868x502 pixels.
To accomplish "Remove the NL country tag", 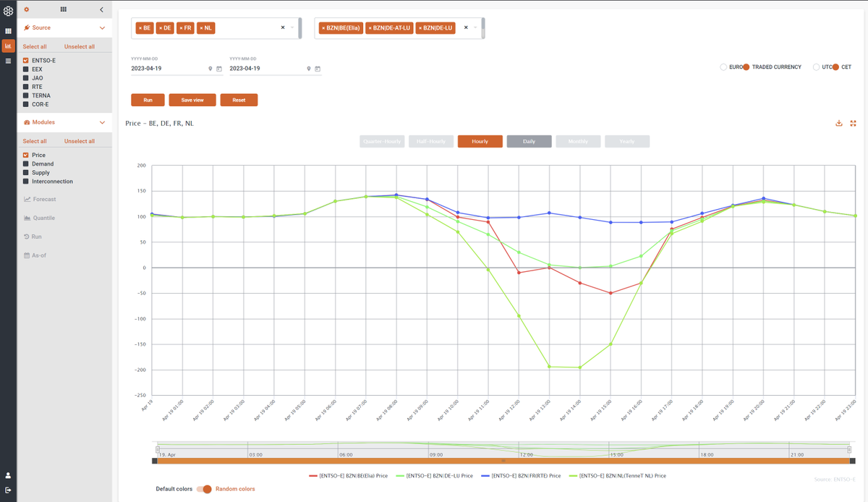I will (x=201, y=27).
